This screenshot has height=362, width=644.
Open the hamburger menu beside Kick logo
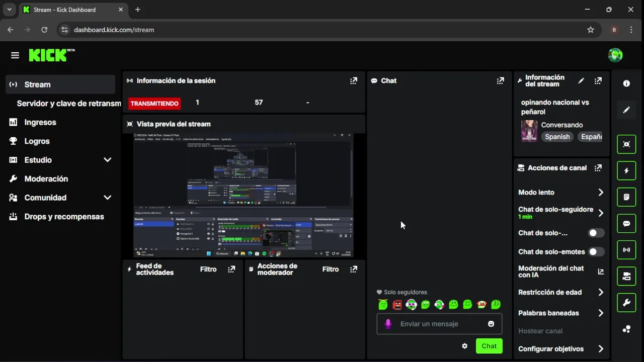(x=15, y=55)
